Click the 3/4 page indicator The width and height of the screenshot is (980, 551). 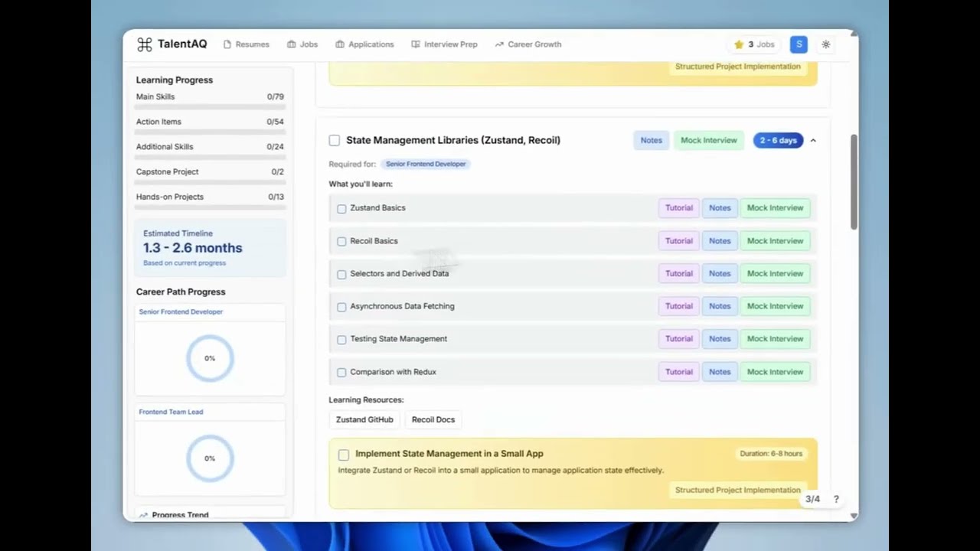point(812,499)
